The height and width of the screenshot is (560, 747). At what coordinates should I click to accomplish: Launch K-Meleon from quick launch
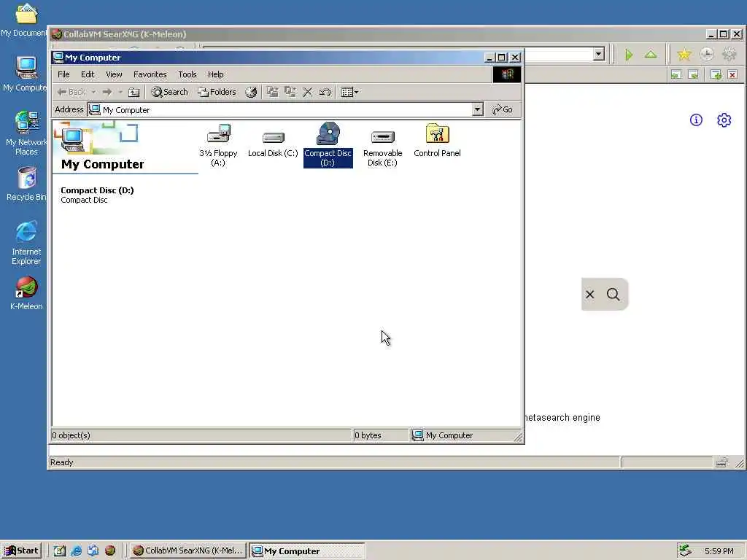coord(110,551)
